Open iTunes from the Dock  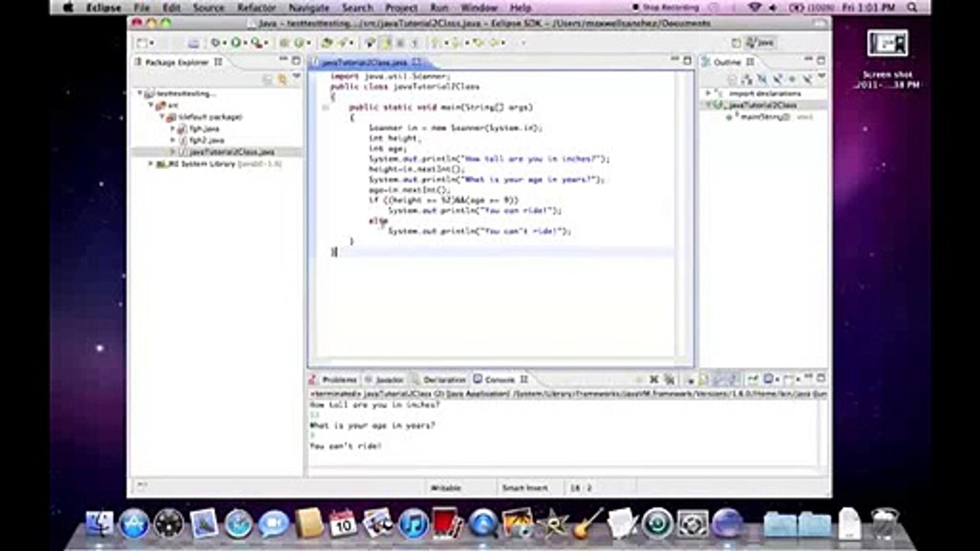point(413,523)
